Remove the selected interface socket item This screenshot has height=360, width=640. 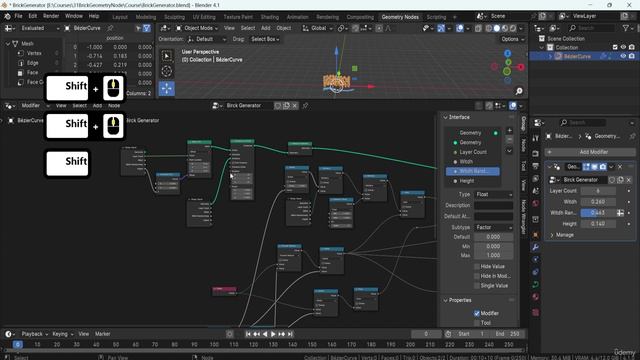point(509,140)
